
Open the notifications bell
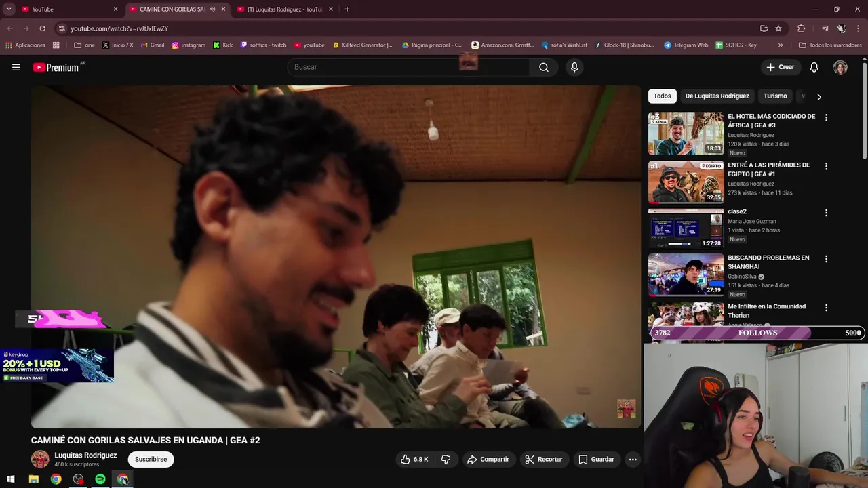(814, 67)
